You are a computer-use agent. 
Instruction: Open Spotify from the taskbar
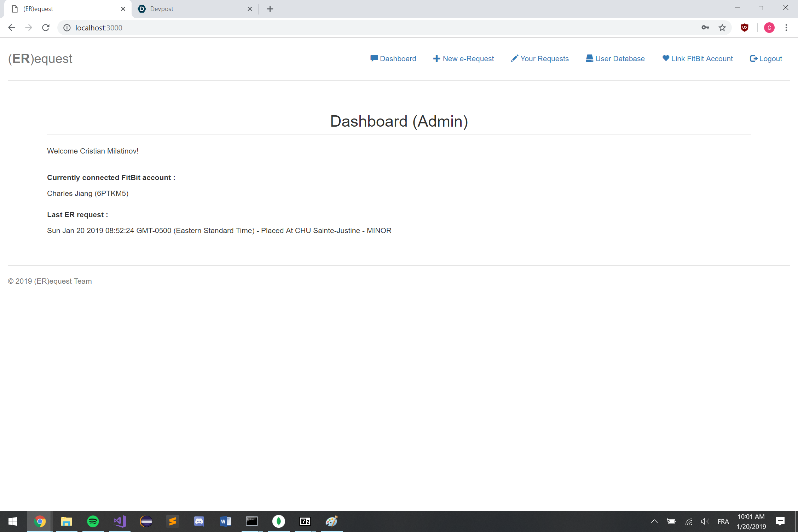coord(93,521)
